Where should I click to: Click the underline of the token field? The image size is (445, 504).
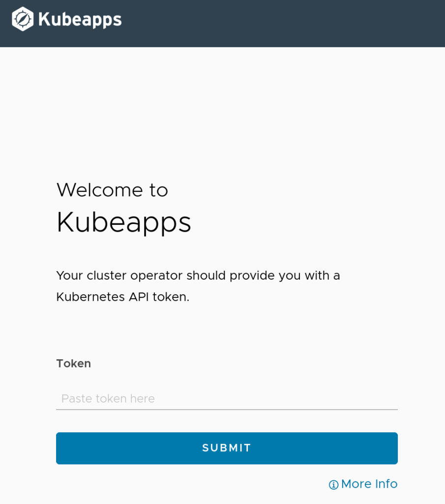227,409
